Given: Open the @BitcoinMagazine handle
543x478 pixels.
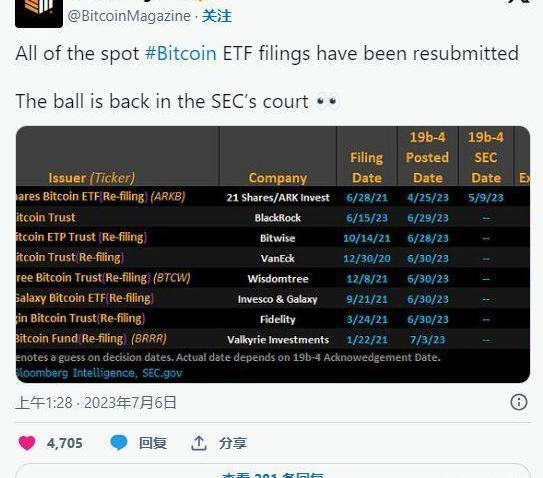Looking at the screenshot, I should point(129,16).
